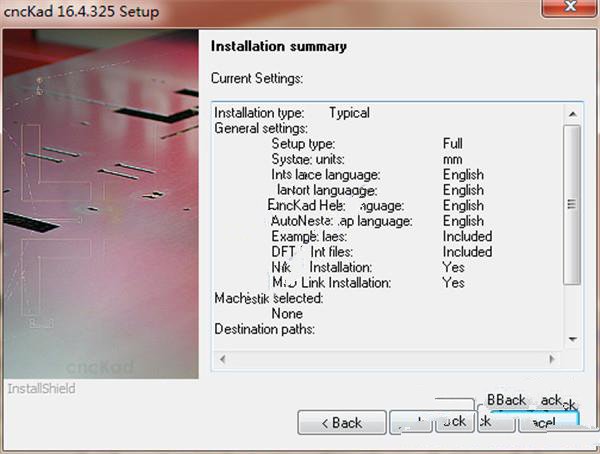This screenshot has width=600, height=454.
Task: Click the summary list scroll down arrow
Action: (x=573, y=339)
